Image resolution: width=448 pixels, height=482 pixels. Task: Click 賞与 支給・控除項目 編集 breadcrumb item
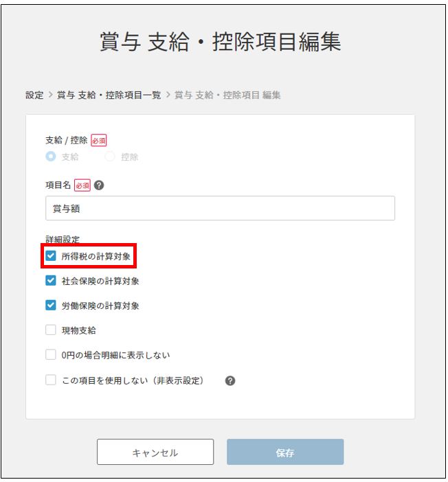[227, 95]
